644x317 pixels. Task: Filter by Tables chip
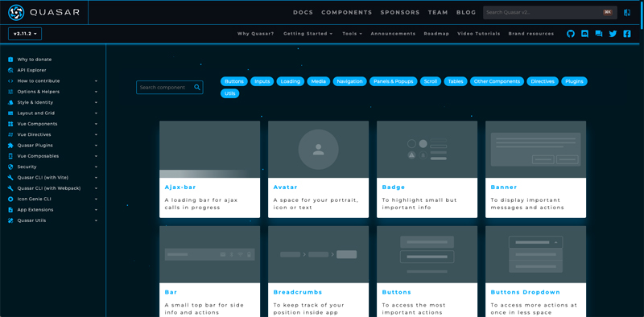[x=456, y=81]
